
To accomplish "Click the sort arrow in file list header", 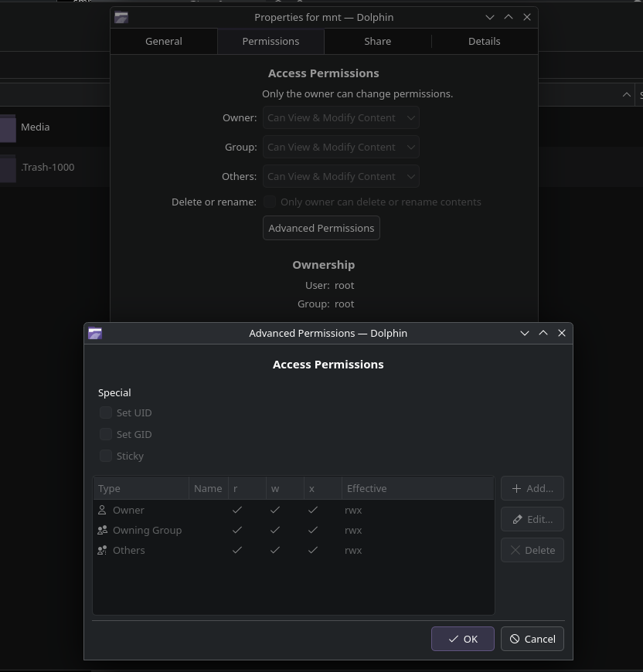I will click(626, 95).
